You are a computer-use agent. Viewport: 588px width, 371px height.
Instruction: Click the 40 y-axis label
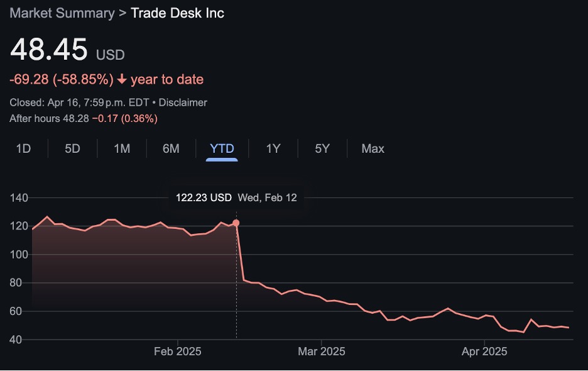click(16, 340)
